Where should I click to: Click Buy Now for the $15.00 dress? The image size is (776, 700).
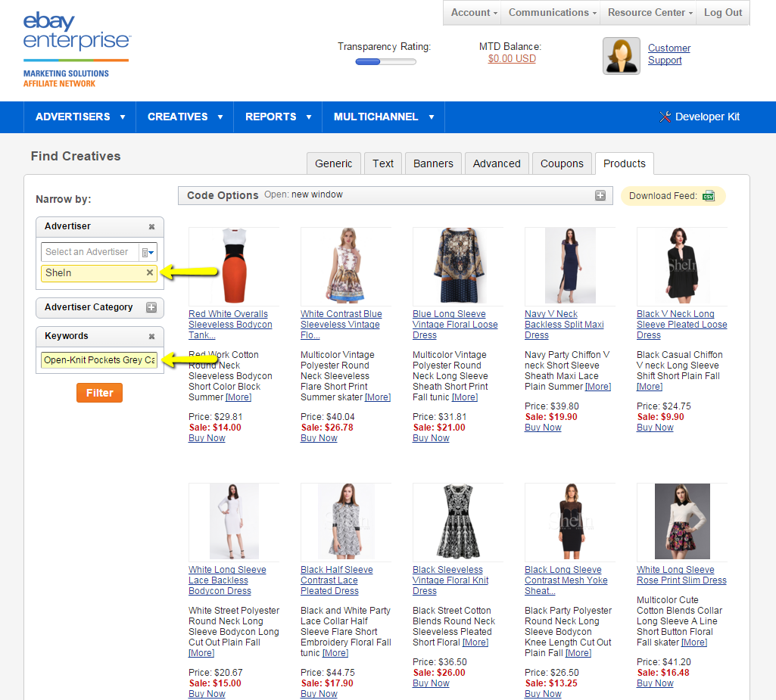tap(207, 694)
